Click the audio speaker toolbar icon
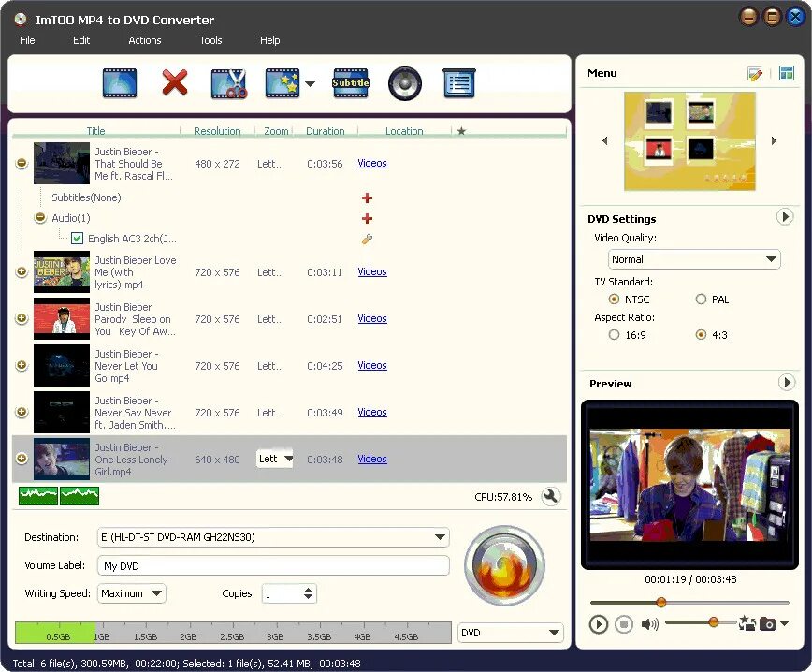 [x=404, y=83]
